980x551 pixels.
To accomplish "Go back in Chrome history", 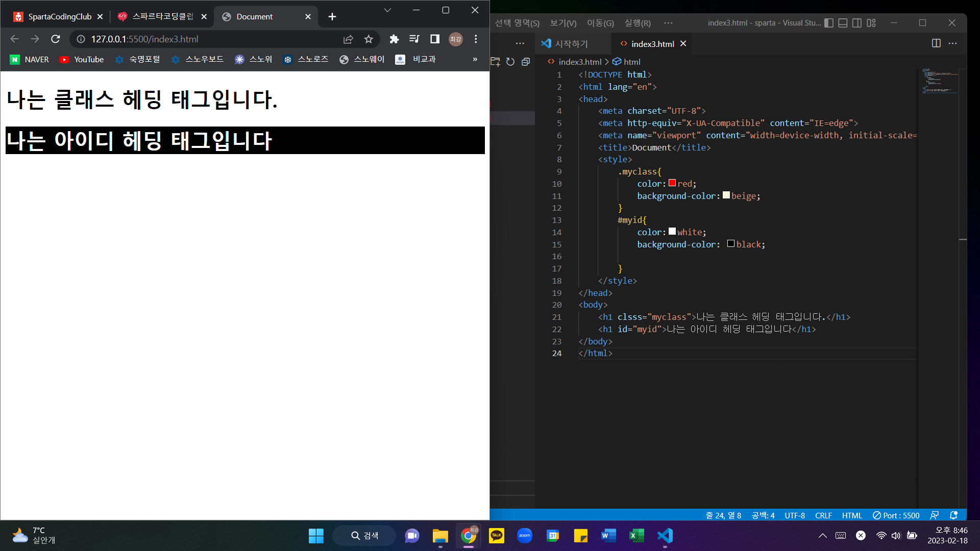I will point(14,39).
